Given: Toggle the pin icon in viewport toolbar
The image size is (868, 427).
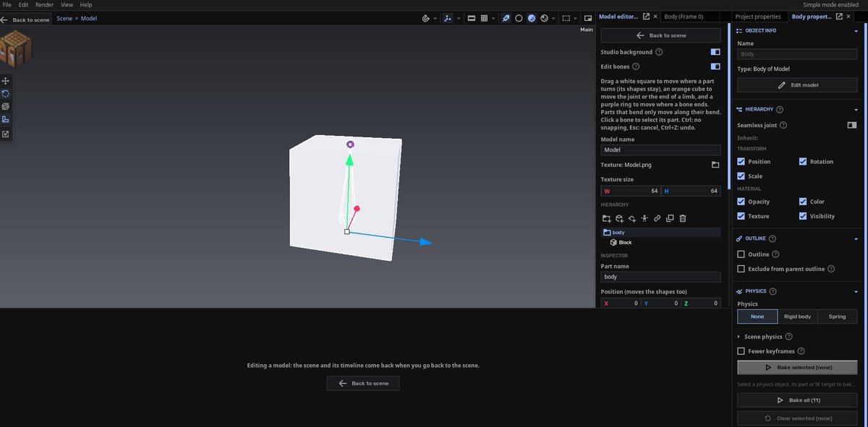Looking at the screenshot, I should pyautogui.click(x=506, y=18).
